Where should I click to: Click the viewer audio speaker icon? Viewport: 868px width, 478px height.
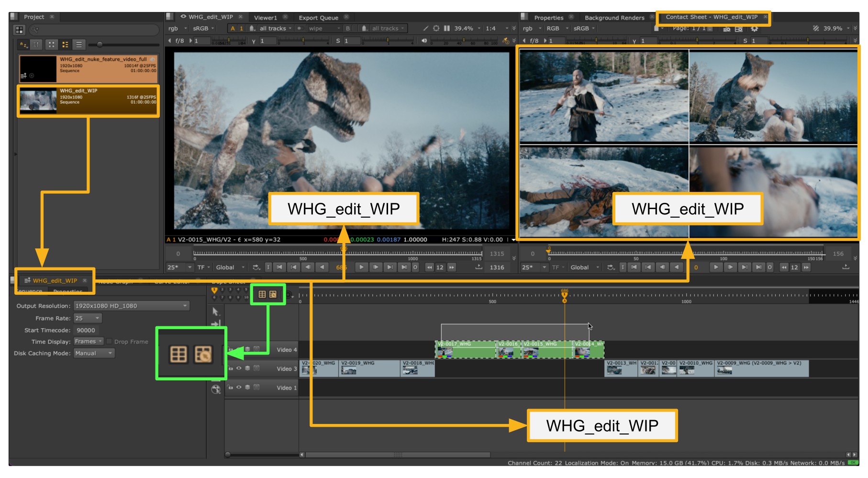tap(424, 41)
